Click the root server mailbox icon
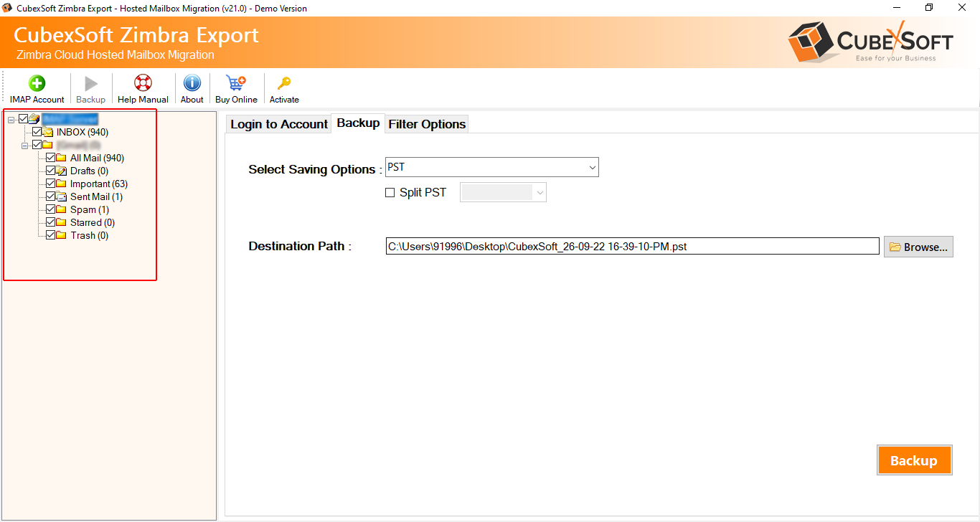 34,119
